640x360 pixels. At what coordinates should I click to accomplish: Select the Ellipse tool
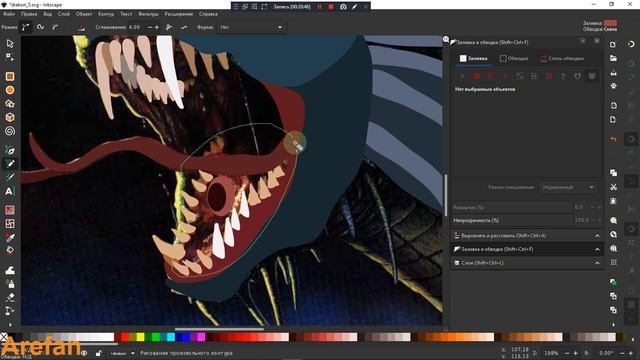pyautogui.click(x=10, y=90)
